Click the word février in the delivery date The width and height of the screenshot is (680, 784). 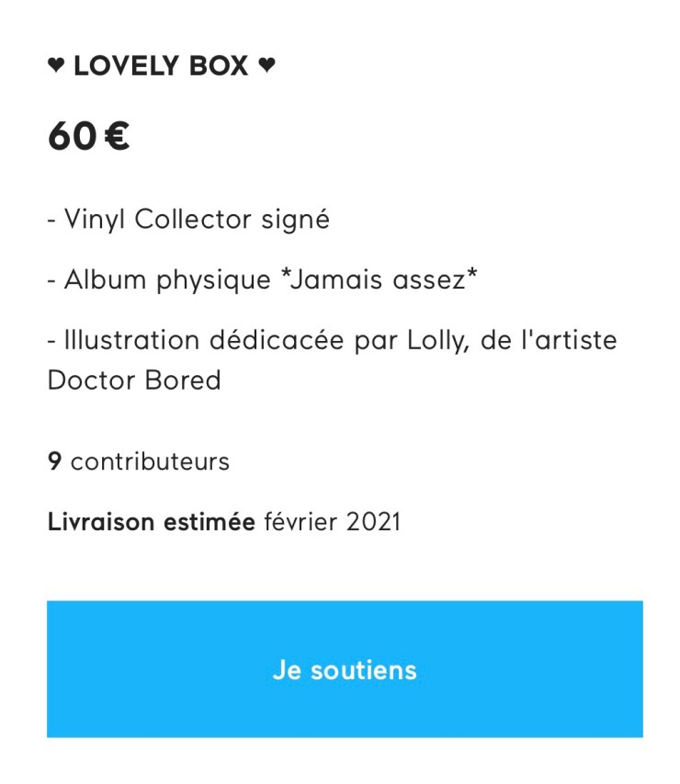302,522
